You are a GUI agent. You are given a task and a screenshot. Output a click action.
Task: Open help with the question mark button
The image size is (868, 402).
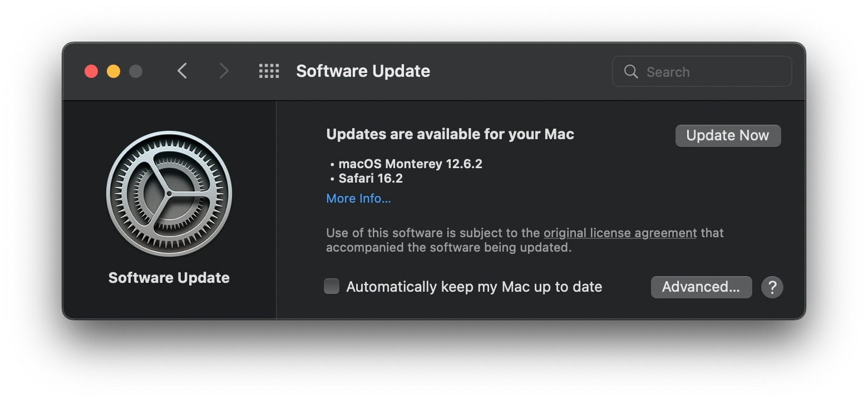coord(772,287)
